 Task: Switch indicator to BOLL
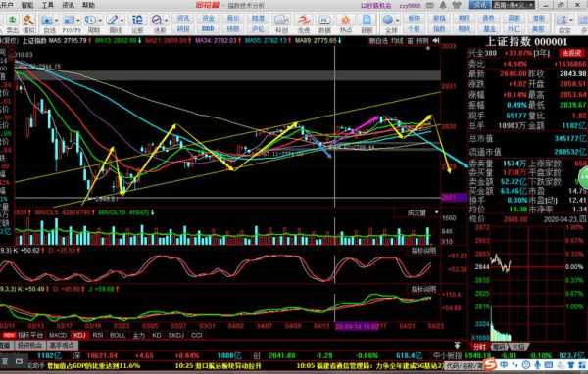(118, 335)
